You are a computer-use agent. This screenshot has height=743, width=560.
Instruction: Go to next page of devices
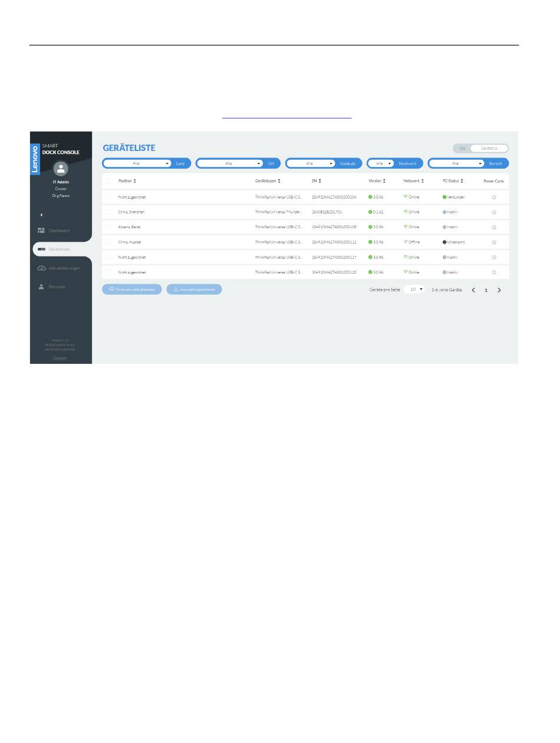499,290
